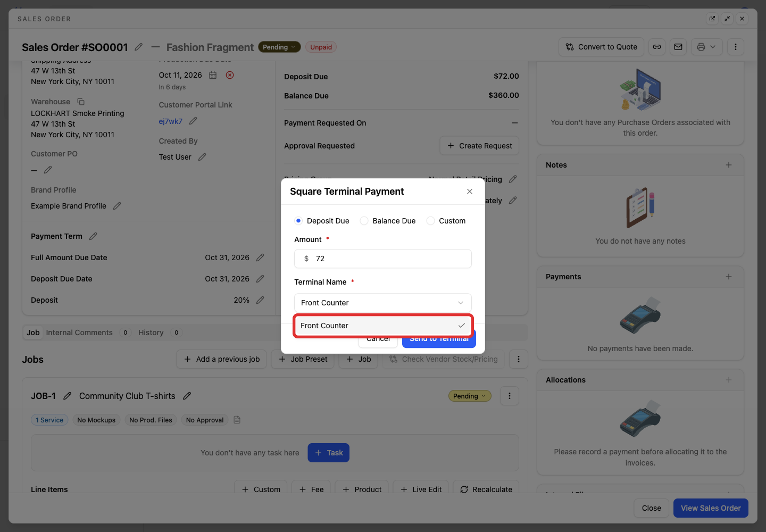Image resolution: width=766 pixels, height=532 pixels.
Task: Add a Task to JOB-1
Action: (x=329, y=453)
